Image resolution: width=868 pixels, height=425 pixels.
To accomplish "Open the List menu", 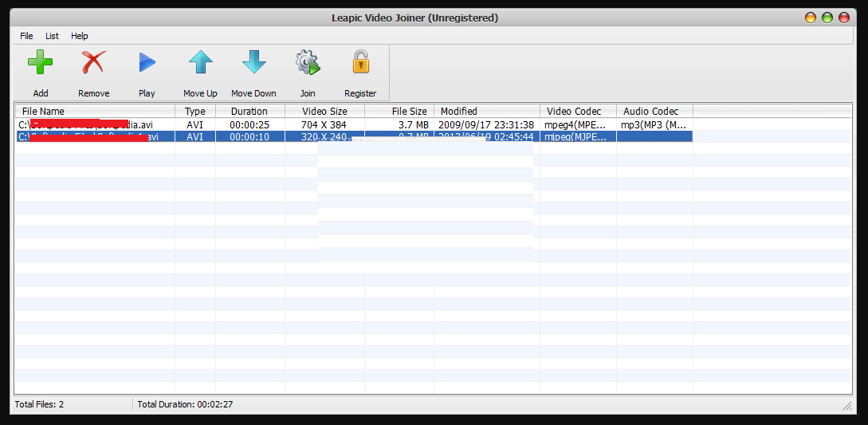I will (52, 36).
